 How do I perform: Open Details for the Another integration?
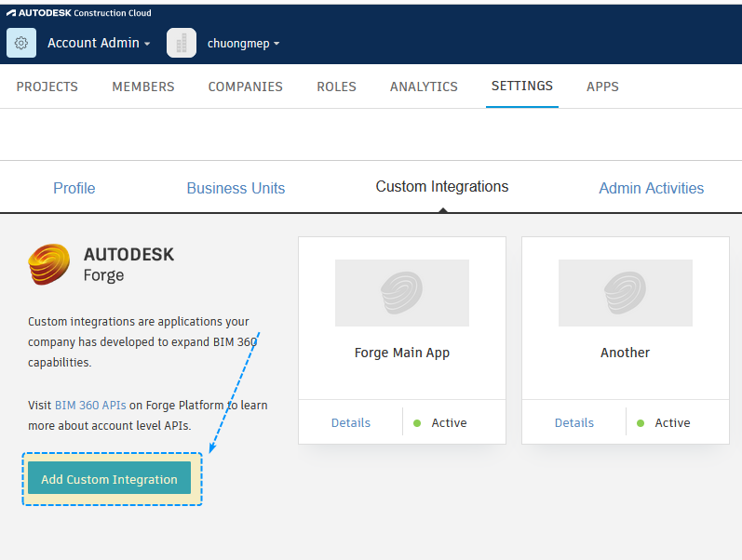point(574,422)
